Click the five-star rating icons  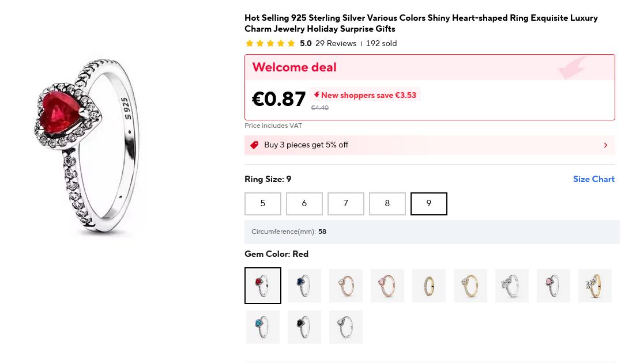(270, 44)
